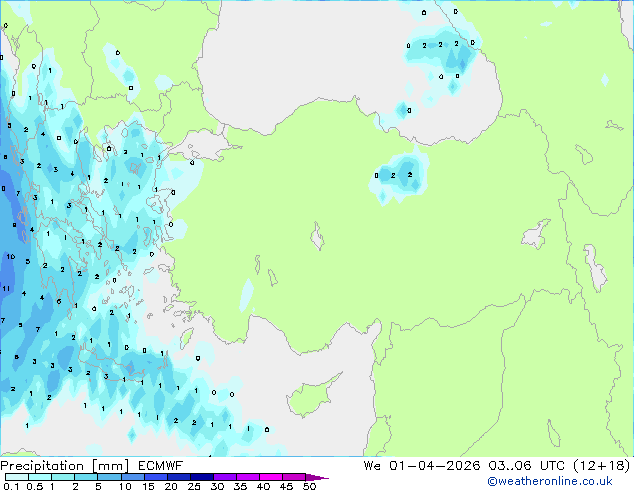Click the 'Precipitation' title text
634x490 pixels.
pos(42,466)
